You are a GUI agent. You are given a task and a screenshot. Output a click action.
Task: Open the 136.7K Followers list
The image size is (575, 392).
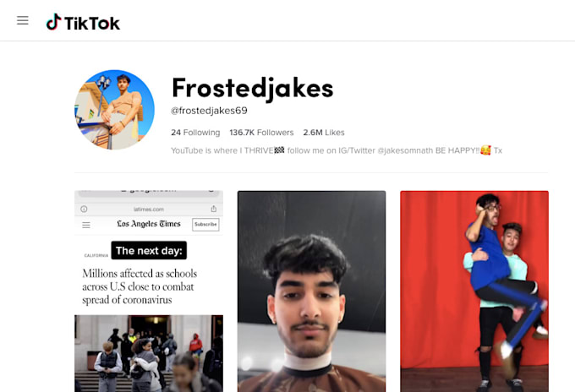pos(261,133)
